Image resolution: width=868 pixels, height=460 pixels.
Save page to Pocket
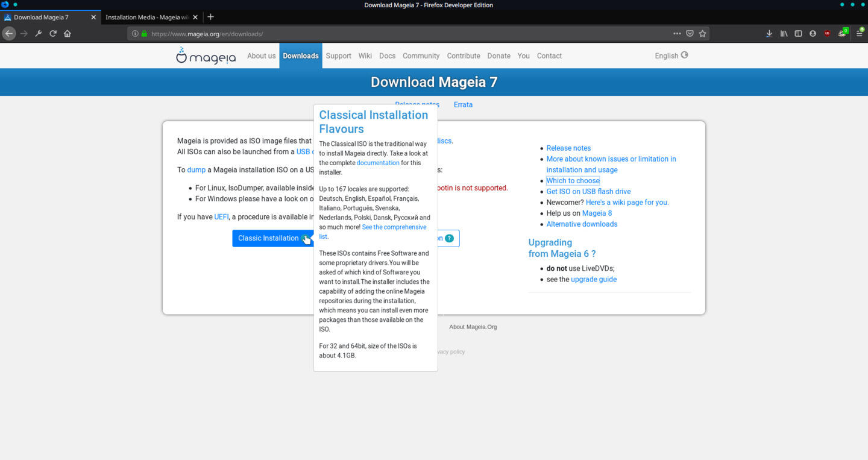coord(690,34)
